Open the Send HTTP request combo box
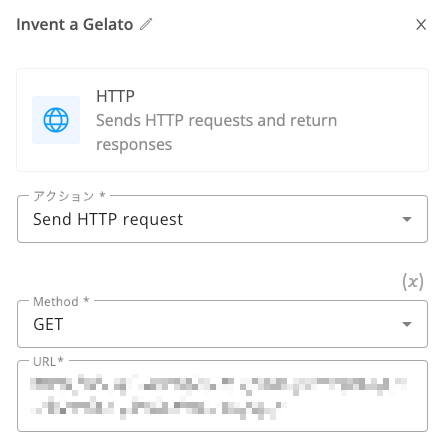The height and width of the screenshot is (444, 446). (x=222, y=219)
